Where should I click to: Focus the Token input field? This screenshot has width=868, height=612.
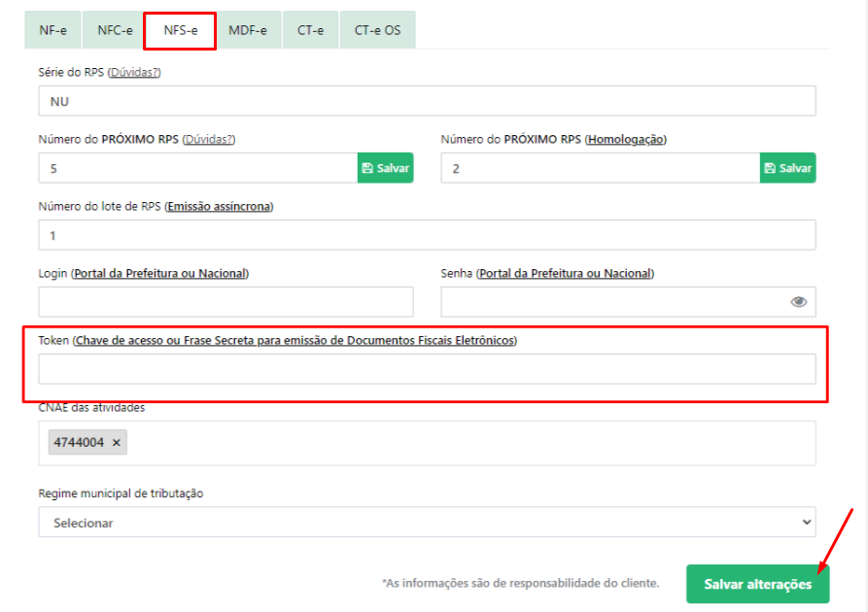click(x=427, y=369)
